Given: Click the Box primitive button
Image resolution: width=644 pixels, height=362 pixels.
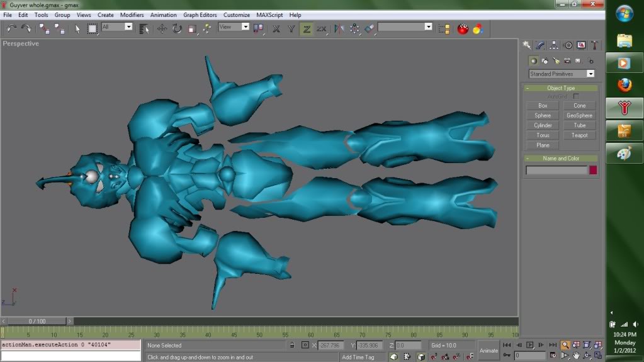Looking at the screenshot, I should click(x=543, y=106).
